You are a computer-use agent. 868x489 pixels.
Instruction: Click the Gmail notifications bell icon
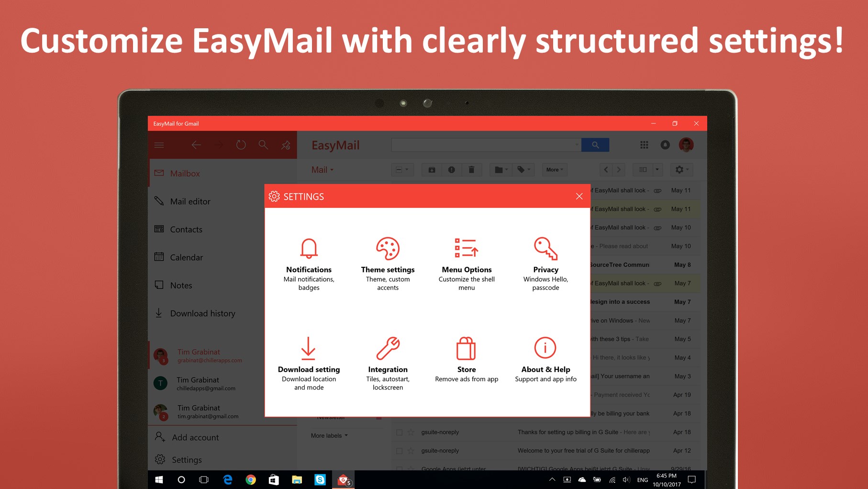point(665,145)
